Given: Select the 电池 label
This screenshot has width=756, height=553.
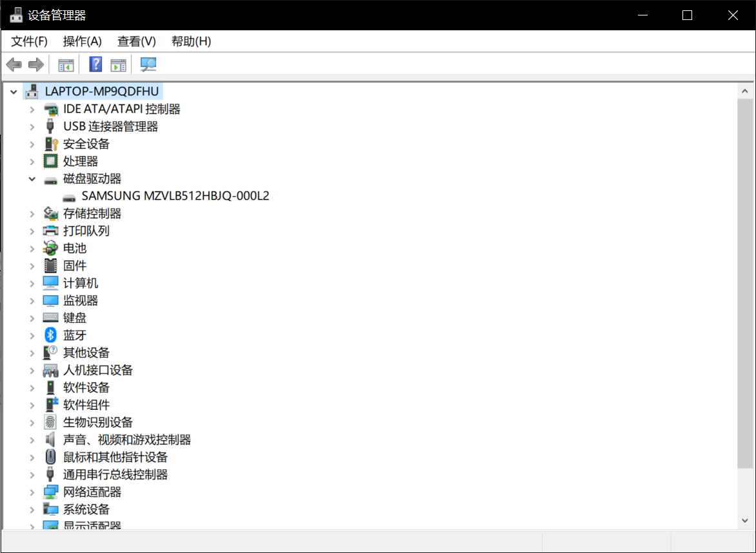Looking at the screenshot, I should [x=75, y=248].
